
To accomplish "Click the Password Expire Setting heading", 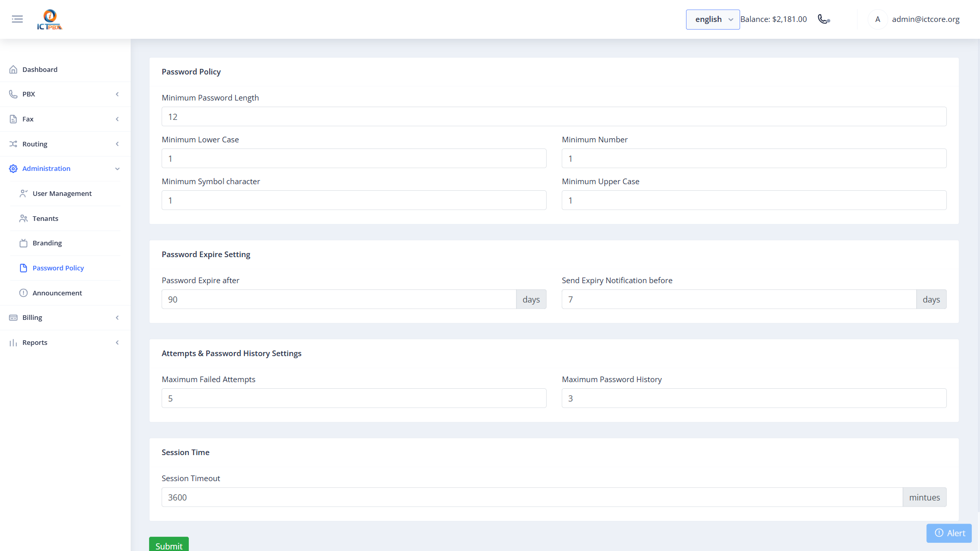I will point(206,255).
